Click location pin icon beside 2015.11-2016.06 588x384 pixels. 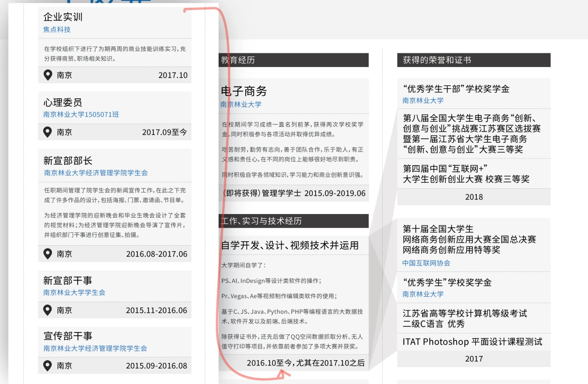[x=48, y=310]
